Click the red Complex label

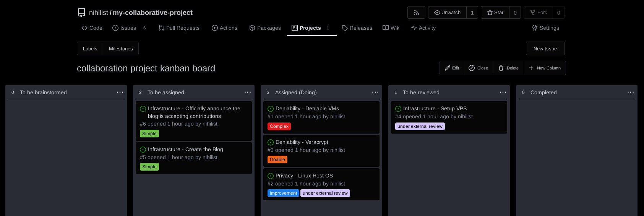[x=279, y=126]
